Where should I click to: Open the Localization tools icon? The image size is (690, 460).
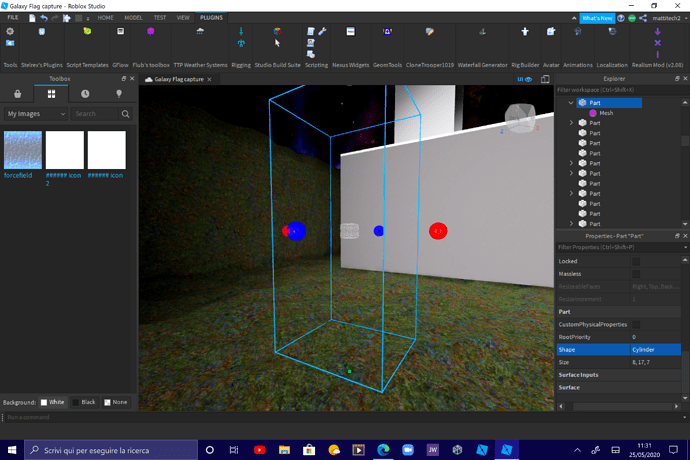[612, 31]
